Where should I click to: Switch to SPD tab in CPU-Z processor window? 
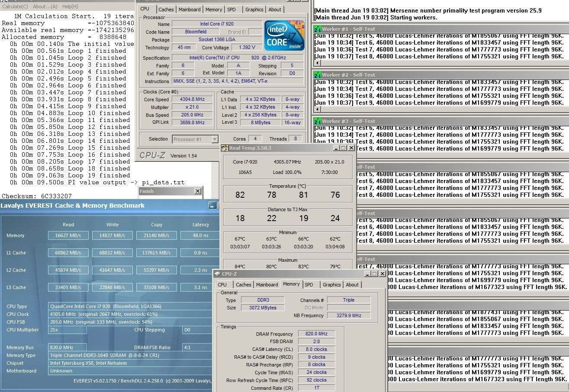coord(231,10)
